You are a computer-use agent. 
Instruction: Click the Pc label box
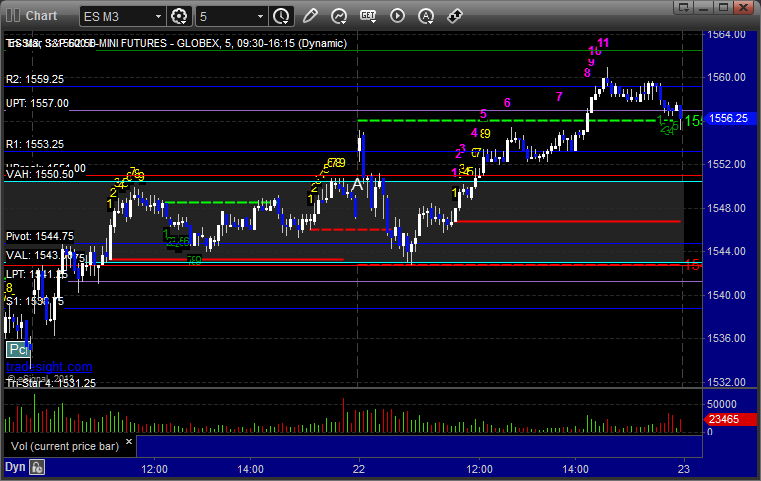coord(18,349)
